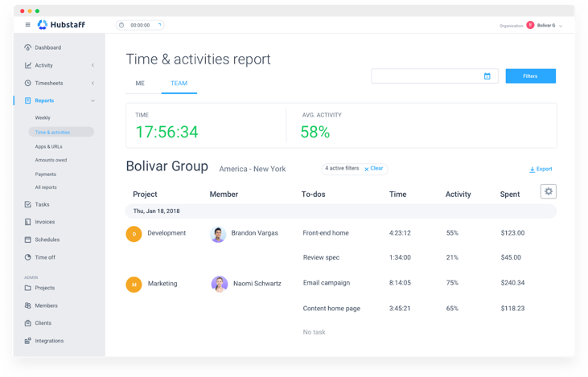The width and height of the screenshot is (588, 377).
Task: Switch to the TEAM tab
Action: coord(179,83)
